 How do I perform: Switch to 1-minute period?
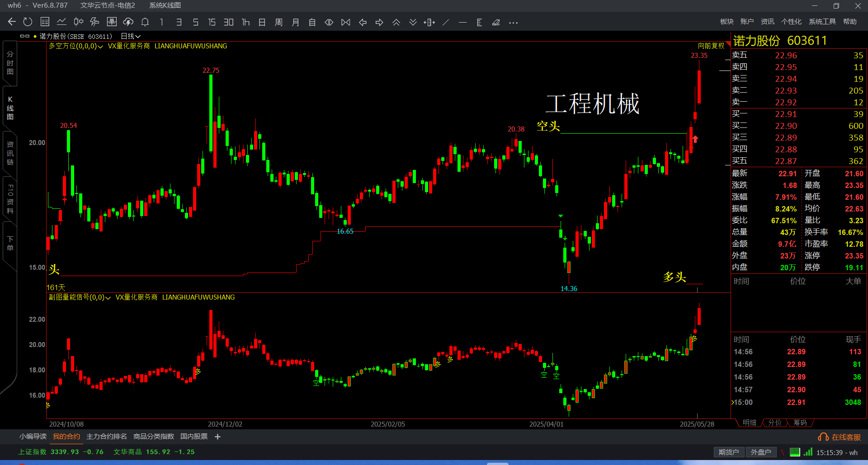click(x=162, y=22)
